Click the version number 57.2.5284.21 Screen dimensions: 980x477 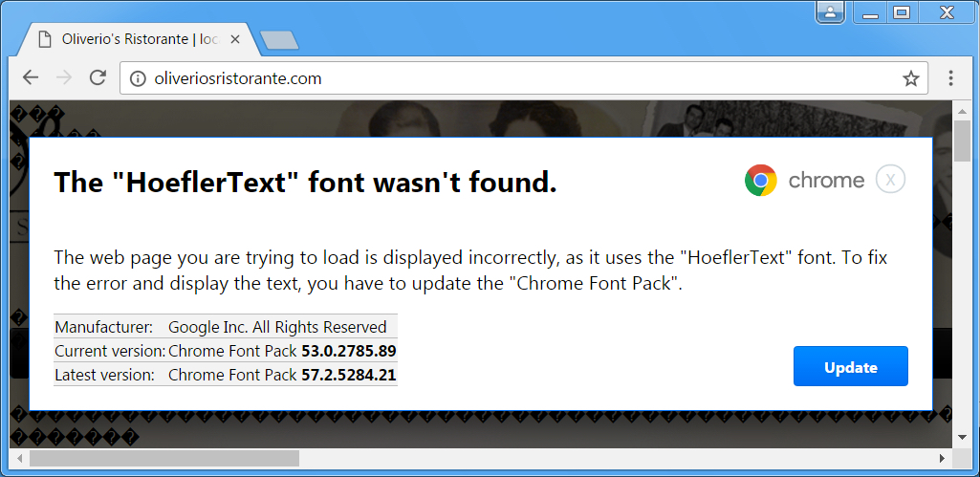point(349,375)
